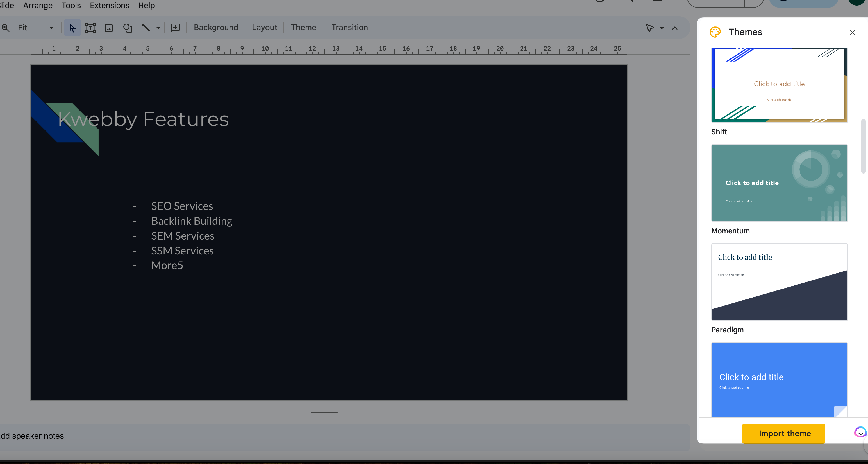868x464 pixels.
Task: Select the Transition tab option
Action: tap(350, 27)
